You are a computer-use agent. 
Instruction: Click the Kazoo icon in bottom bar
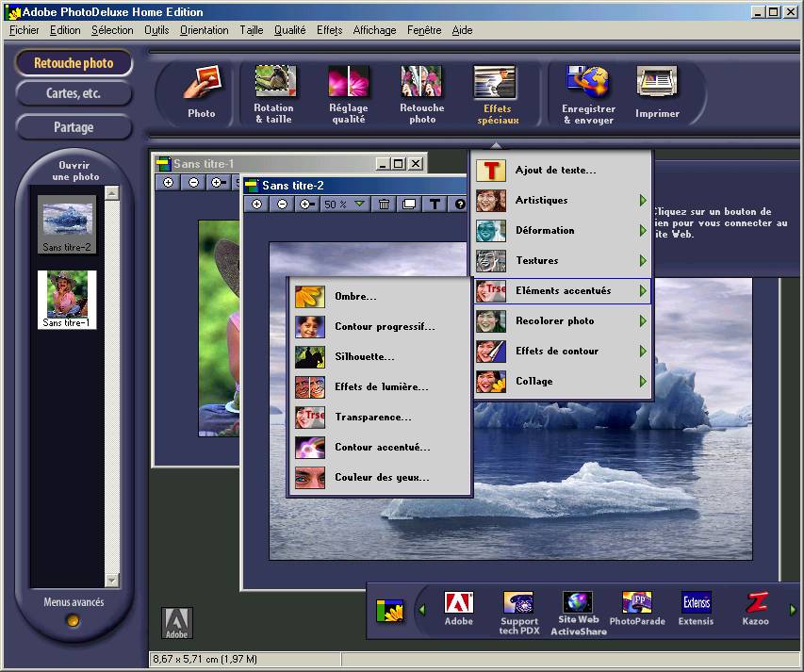pos(755,603)
